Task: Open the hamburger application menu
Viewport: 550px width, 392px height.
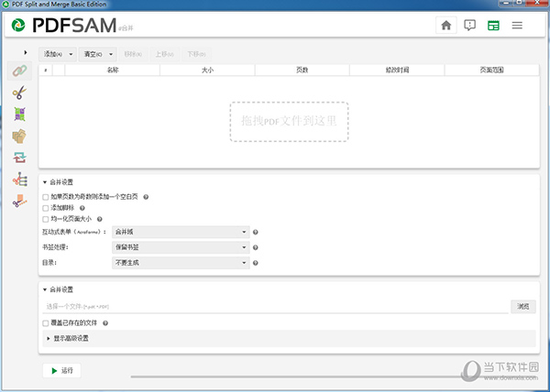Action: [x=517, y=26]
